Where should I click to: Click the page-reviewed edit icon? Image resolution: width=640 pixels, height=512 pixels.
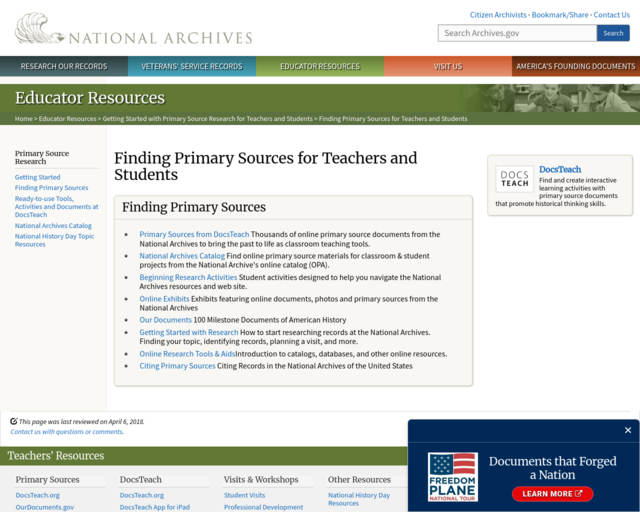click(13, 421)
